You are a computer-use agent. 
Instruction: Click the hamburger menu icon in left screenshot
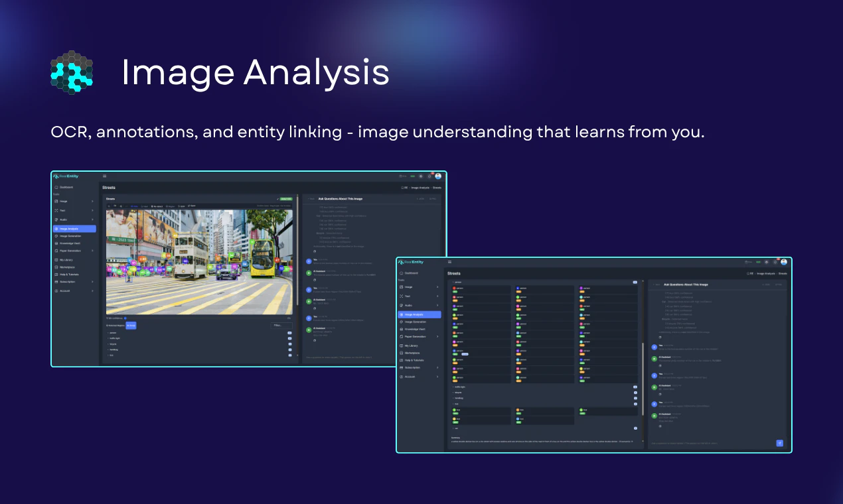104,176
